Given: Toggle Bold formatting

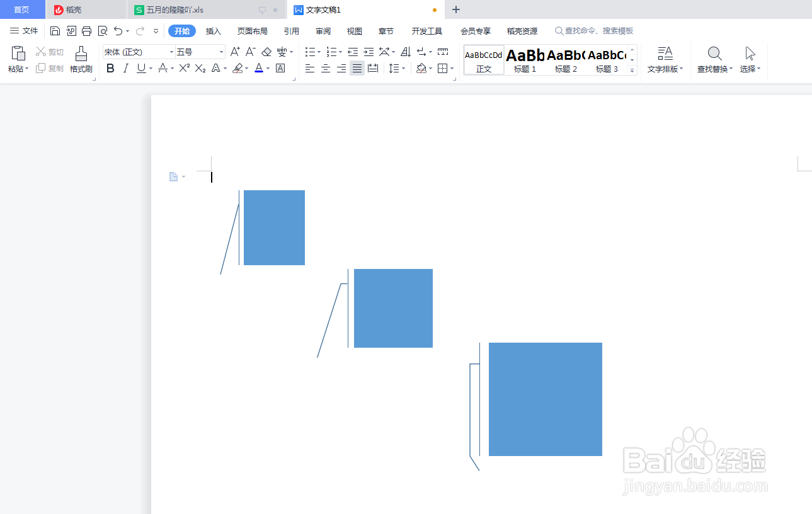Looking at the screenshot, I should [110, 68].
